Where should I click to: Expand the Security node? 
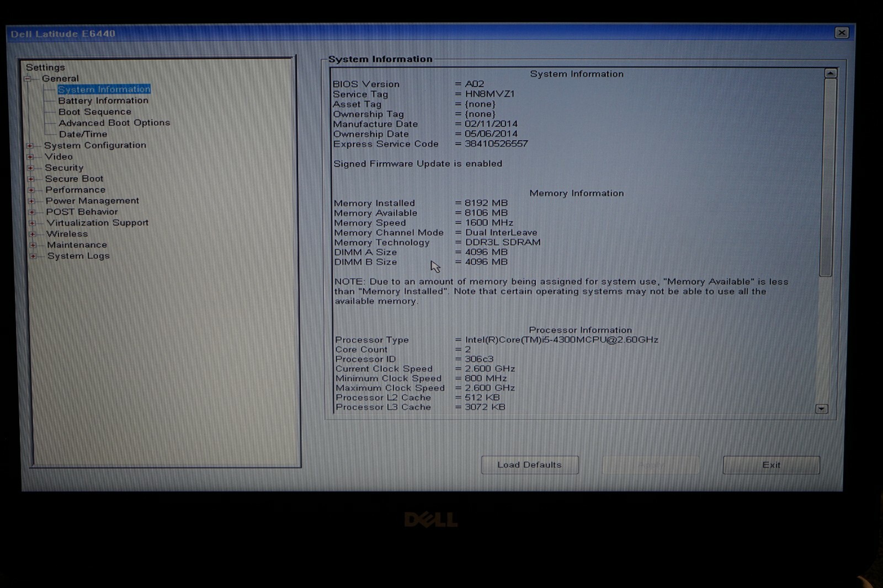click(30, 168)
